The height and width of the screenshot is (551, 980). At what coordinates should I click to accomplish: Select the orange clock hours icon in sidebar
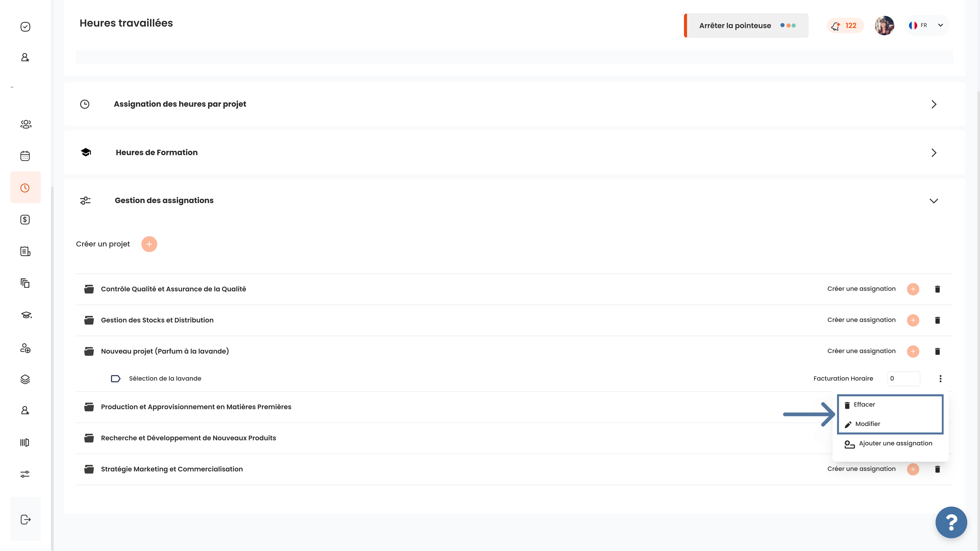point(25,188)
